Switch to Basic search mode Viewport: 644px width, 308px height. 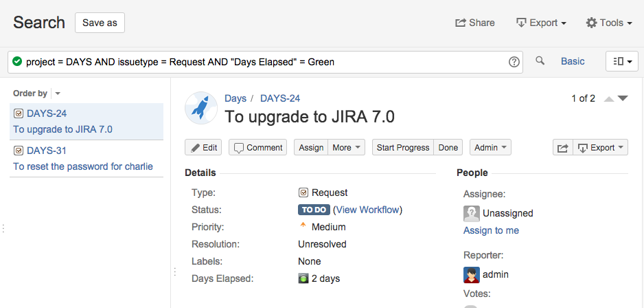[x=573, y=61]
